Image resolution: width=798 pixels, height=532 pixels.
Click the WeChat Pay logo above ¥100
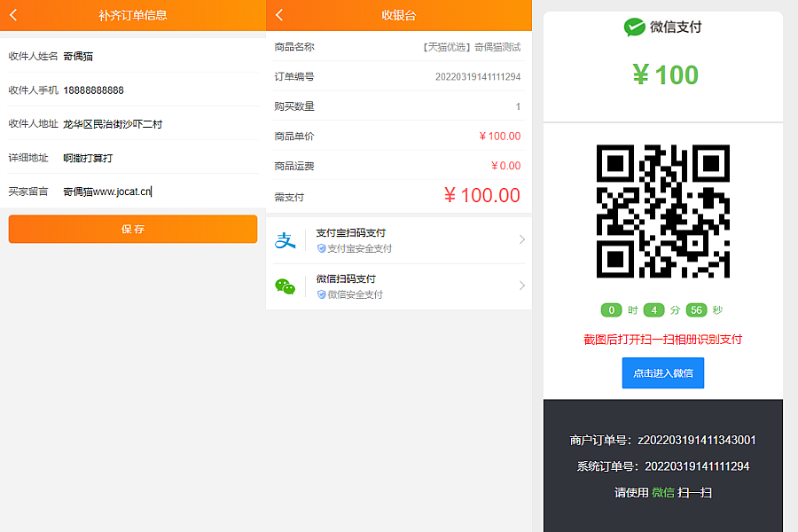[x=634, y=27]
